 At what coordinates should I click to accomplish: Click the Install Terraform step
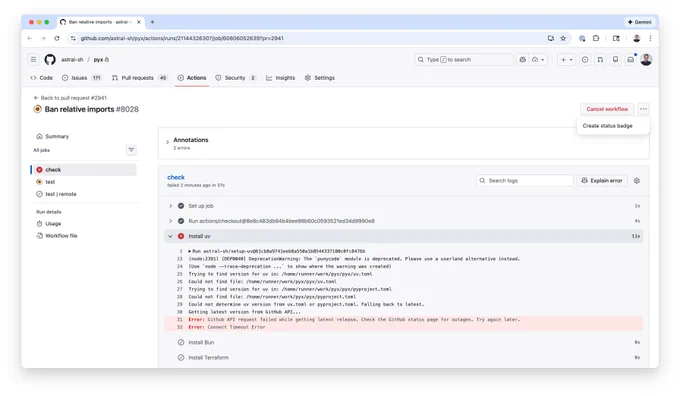403,358
